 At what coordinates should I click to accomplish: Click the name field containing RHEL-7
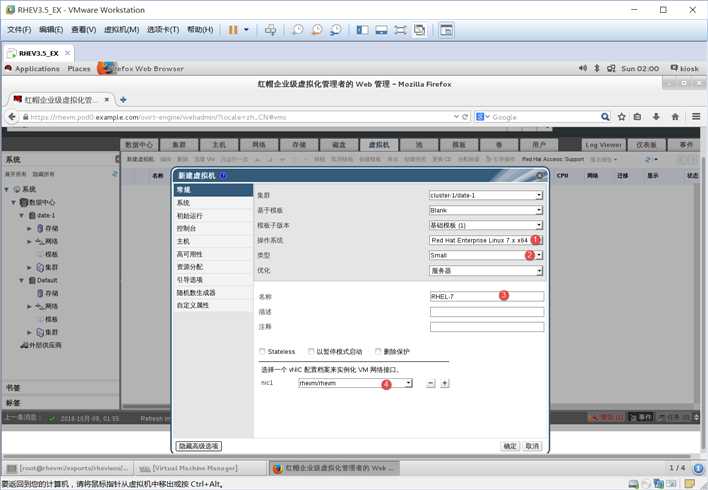[487, 296]
